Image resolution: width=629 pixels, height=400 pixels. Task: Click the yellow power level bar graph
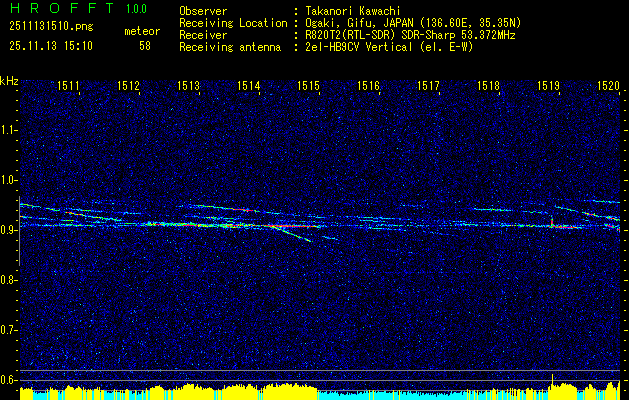coord(300,388)
